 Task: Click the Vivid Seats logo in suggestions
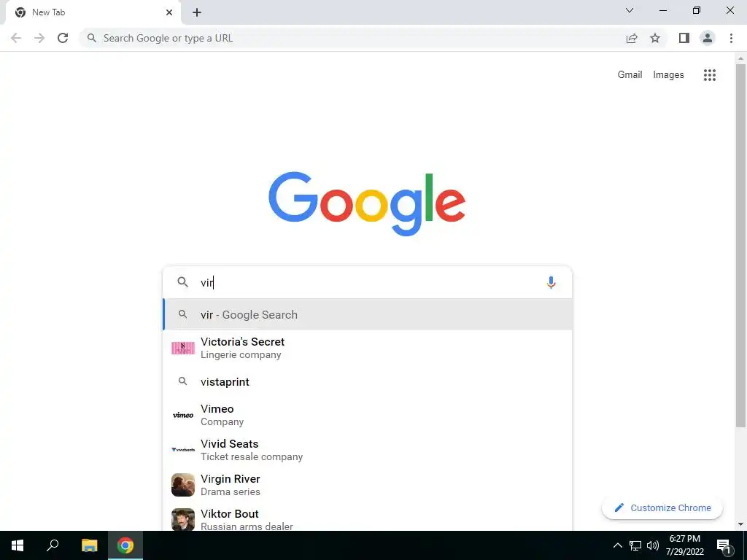click(x=183, y=449)
